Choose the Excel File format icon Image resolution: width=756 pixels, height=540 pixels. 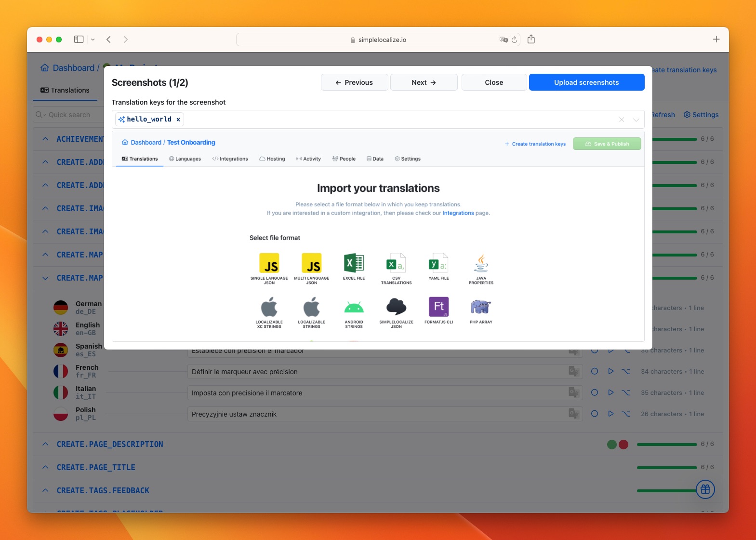pos(354,263)
